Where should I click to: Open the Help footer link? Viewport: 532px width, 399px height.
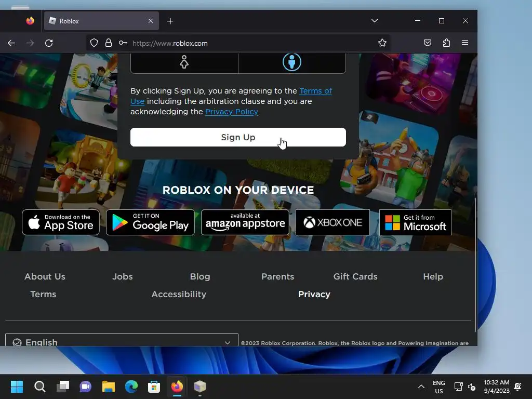[x=433, y=276]
